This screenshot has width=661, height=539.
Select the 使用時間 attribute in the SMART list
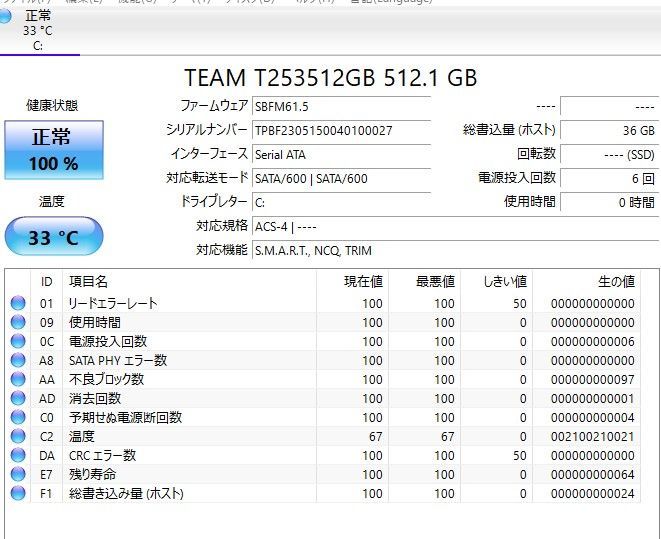[323, 322]
